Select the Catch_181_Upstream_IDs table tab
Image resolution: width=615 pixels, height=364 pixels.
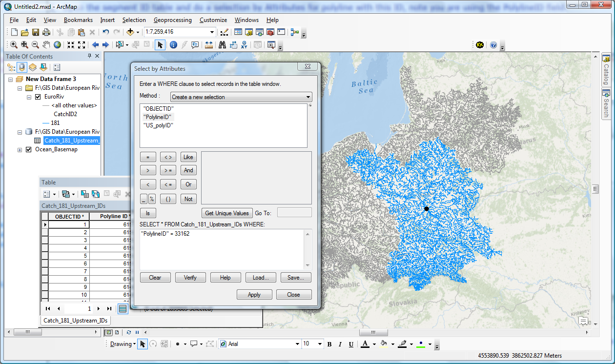pyautogui.click(x=75, y=321)
